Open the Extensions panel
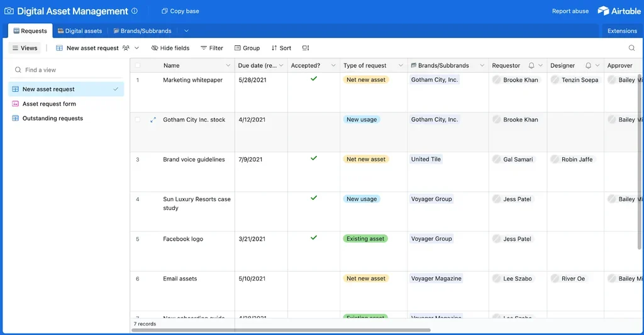Screen dimensions: 644x335 pyautogui.click(x=622, y=31)
